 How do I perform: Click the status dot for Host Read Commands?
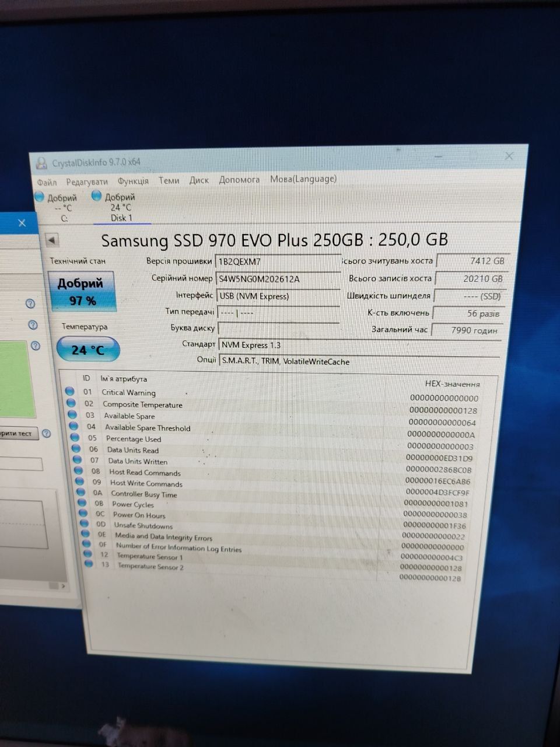[x=79, y=471]
